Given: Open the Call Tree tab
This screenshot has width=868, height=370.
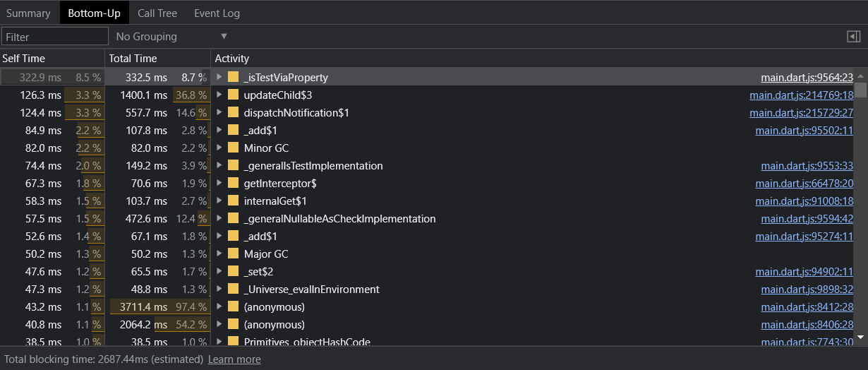Looking at the screenshot, I should coord(157,13).
